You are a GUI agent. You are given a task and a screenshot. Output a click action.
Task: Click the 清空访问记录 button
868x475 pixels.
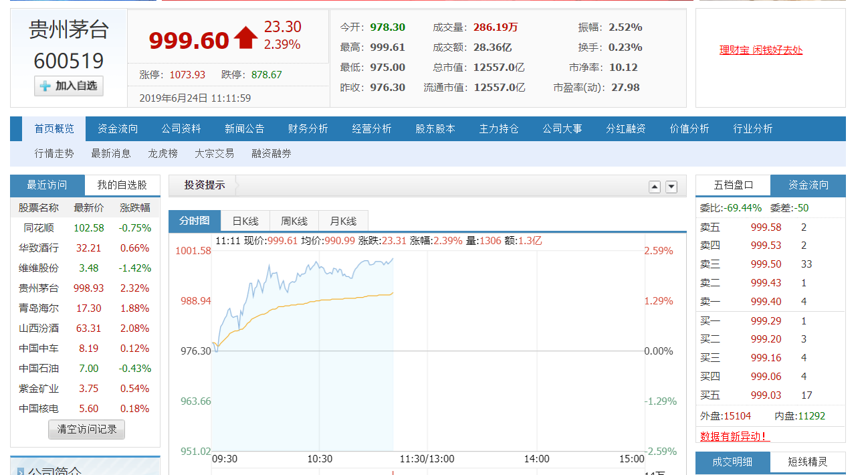click(x=87, y=430)
